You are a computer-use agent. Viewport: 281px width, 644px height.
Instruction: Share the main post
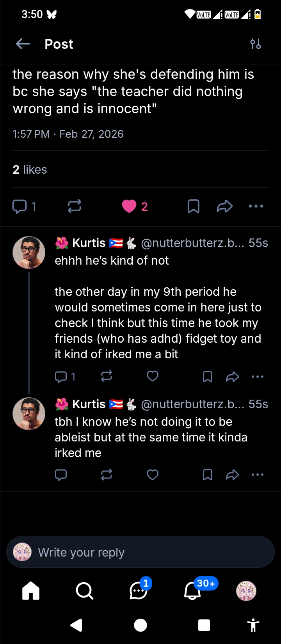[x=224, y=206]
